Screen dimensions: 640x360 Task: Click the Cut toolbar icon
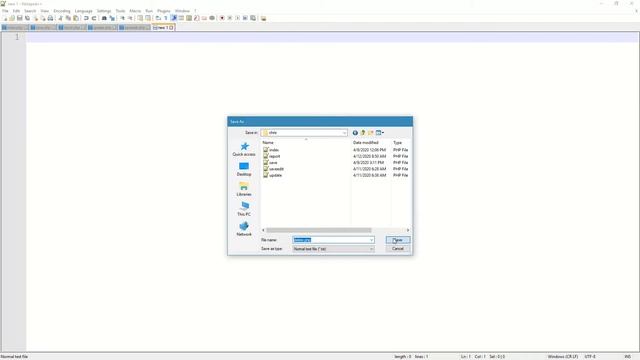pos(60,18)
